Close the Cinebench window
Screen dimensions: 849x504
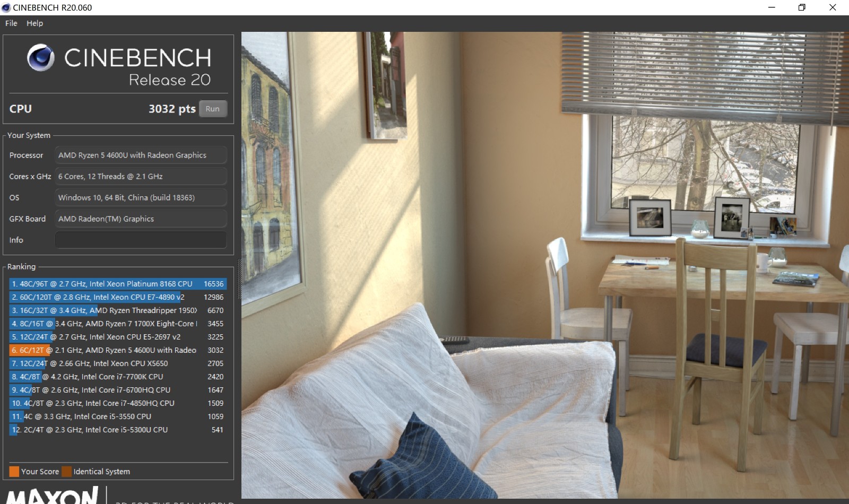coord(833,7)
